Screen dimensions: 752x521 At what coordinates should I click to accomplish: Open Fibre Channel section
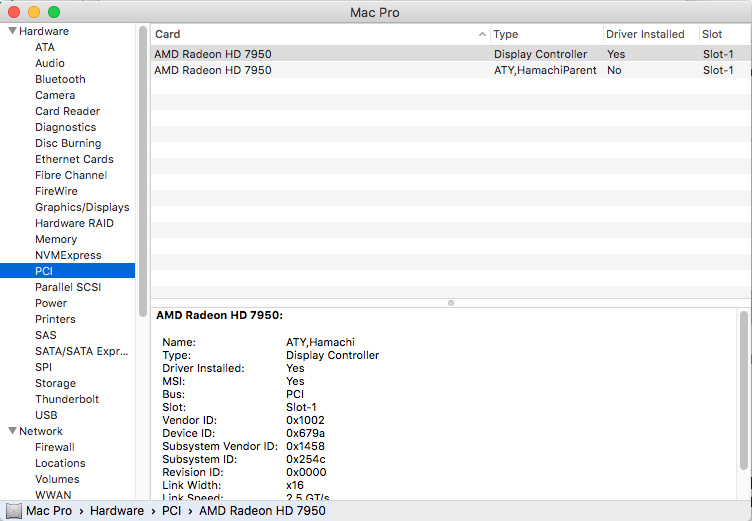tap(70, 175)
